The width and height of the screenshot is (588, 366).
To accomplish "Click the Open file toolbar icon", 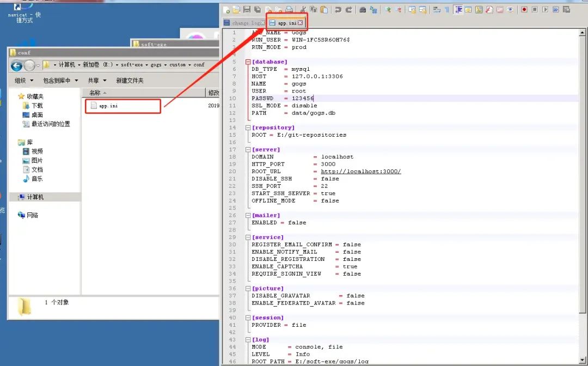I will coord(237,10).
